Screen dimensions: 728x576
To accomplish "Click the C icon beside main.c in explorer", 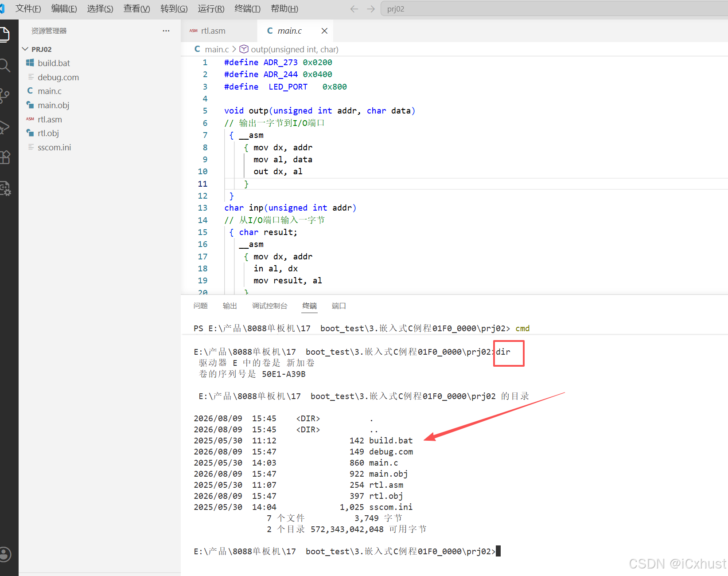I will click(30, 91).
